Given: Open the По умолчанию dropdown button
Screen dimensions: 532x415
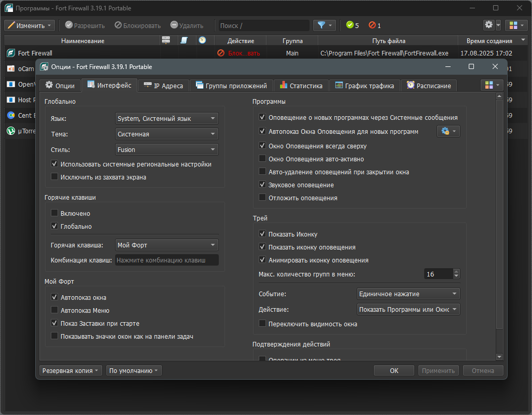Looking at the screenshot, I should [134, 370].
